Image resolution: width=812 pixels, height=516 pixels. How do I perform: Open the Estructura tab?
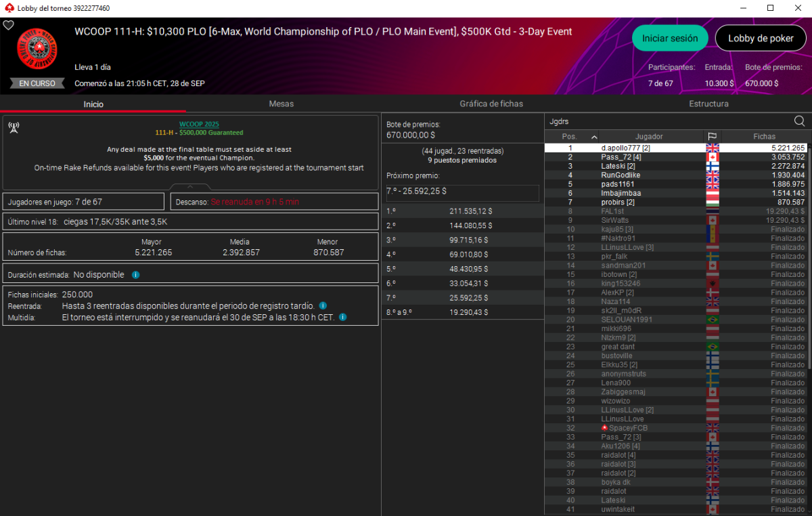(708, 104)
